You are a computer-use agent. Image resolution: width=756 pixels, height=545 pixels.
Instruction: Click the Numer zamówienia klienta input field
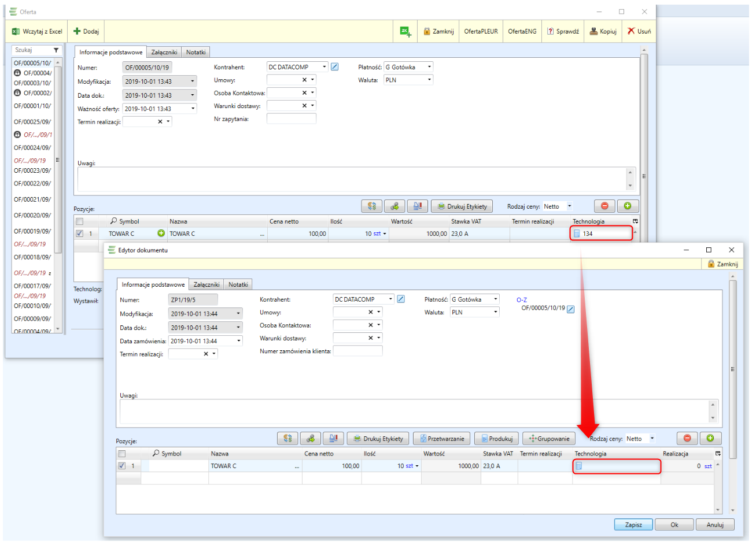pos(357,351)
